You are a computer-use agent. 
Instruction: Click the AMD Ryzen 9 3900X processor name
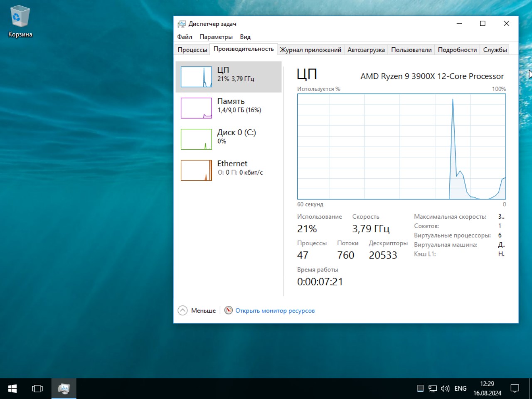click(x=432, y=76)
